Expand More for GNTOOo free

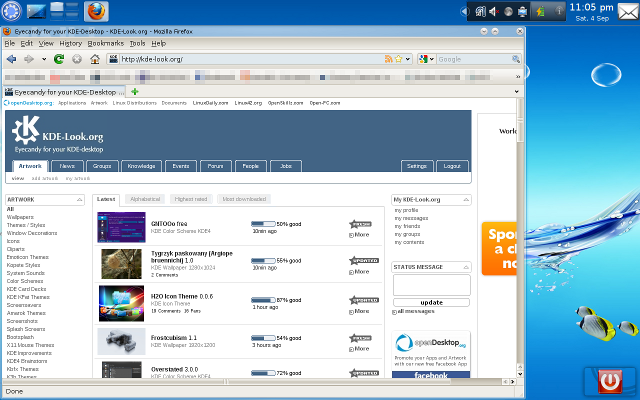[359, 235]
